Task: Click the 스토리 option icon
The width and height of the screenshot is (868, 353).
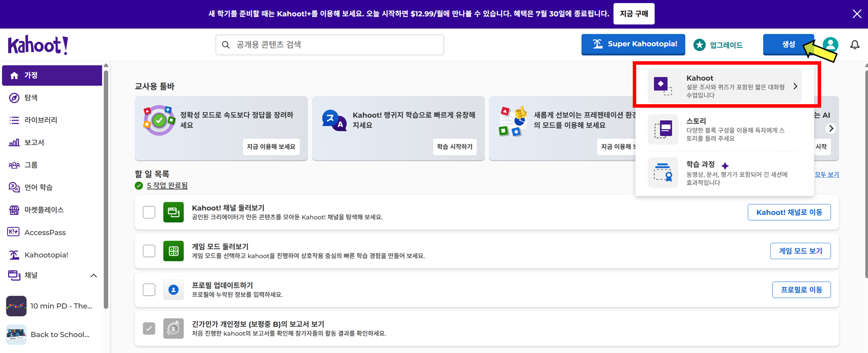Action: pos(663,129)
